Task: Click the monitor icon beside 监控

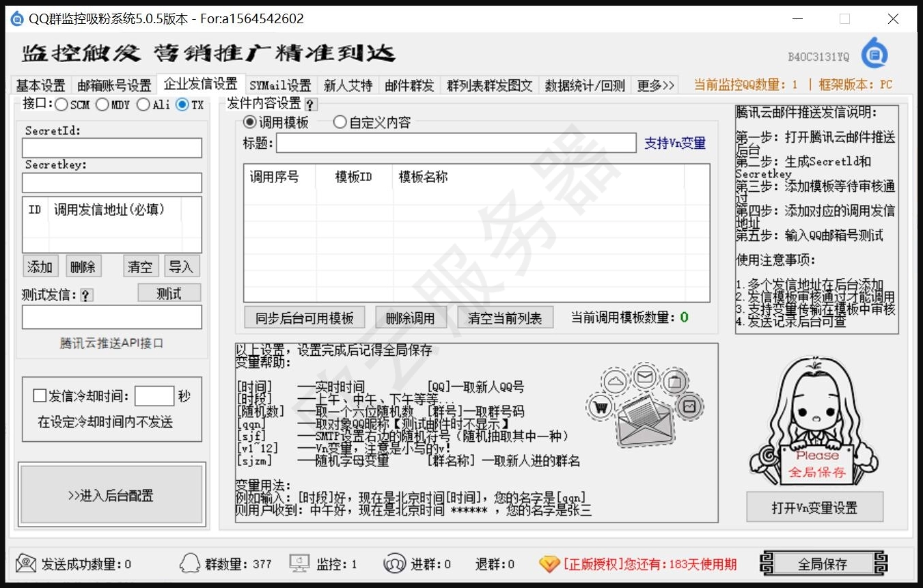Action: 299,563
